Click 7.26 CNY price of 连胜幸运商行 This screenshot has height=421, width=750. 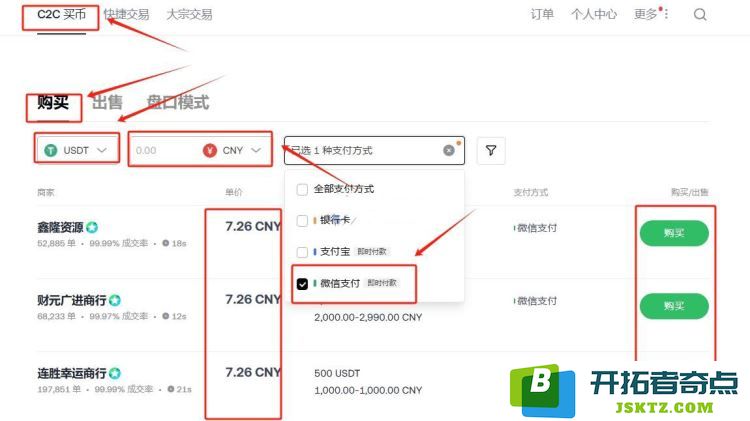(253, 372)
